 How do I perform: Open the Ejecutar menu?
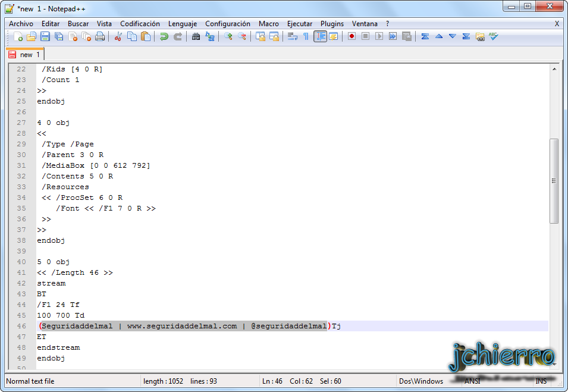[300, 24]
